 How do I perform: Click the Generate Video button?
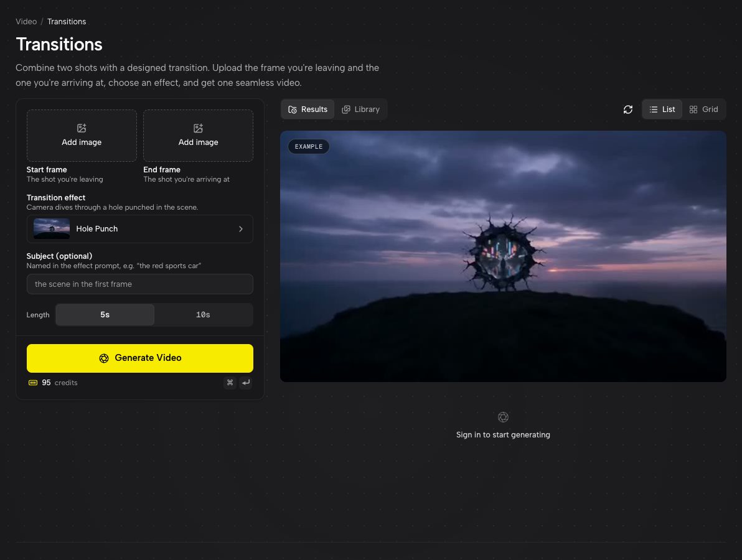point(140,358)
